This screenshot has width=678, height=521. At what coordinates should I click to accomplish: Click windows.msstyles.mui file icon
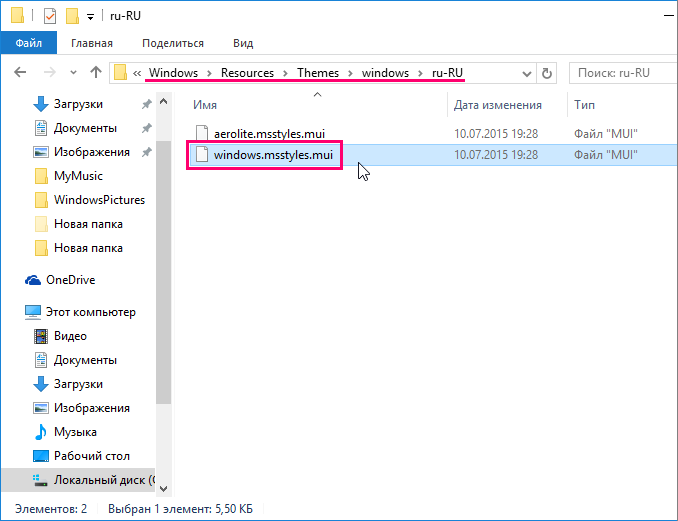pos(202,154)
